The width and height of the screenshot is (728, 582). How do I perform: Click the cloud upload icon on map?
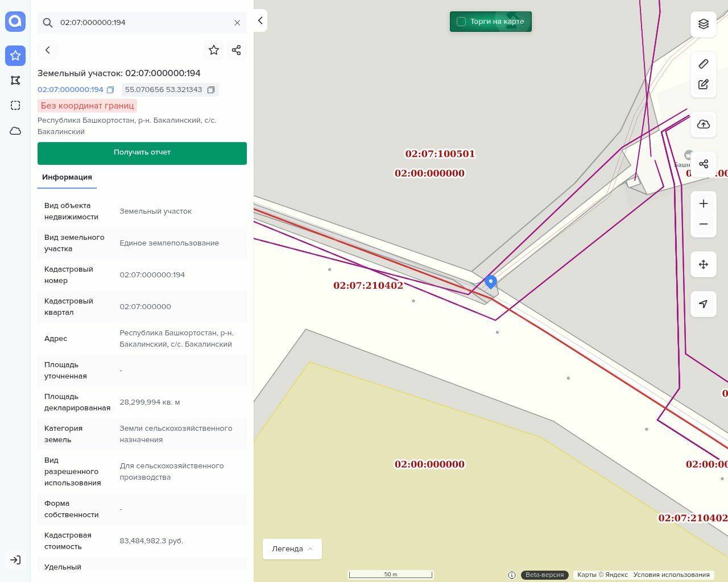(x=704, y=124)
